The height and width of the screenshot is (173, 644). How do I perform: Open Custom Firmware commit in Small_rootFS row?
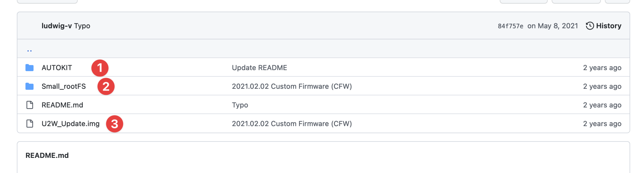click(x=292, y=86)
